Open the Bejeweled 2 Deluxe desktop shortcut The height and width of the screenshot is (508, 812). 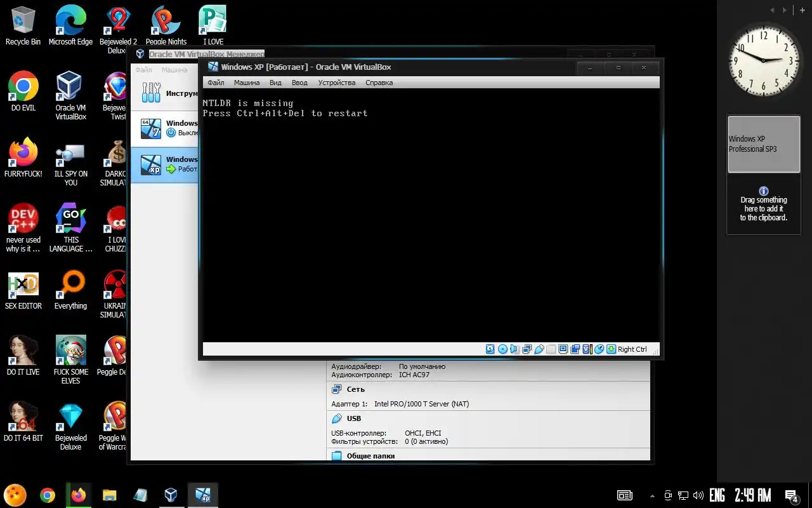[x=118, y=29]
